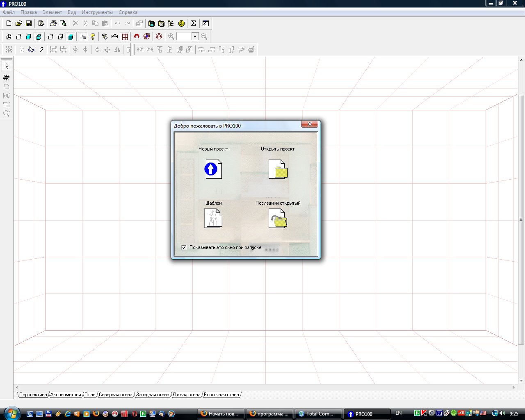
Task: Create a new file from the toolbar
Action: pos(9,23)
